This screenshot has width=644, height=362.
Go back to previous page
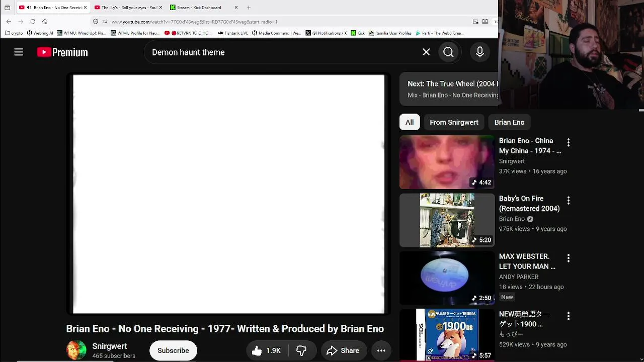pyautogui.click(x=9, y=22)
